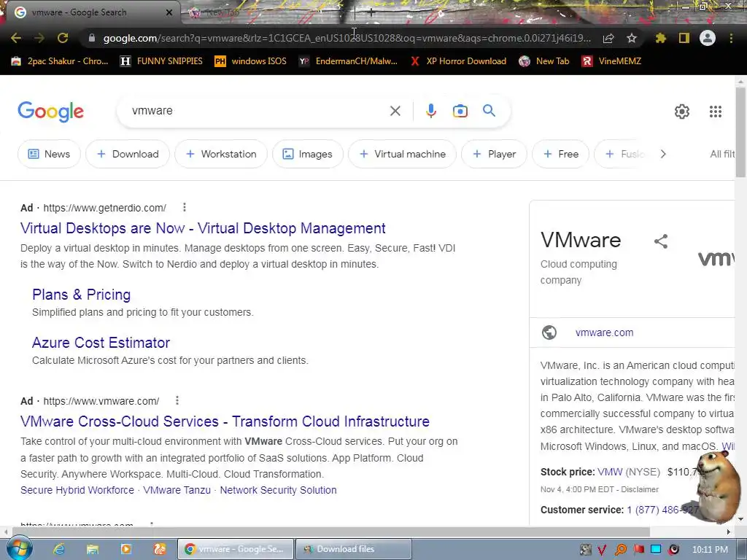This screenshot has width=747, height=560.
Task: Open the XP Horror Download bookmark
Action: tap(458, 61)
